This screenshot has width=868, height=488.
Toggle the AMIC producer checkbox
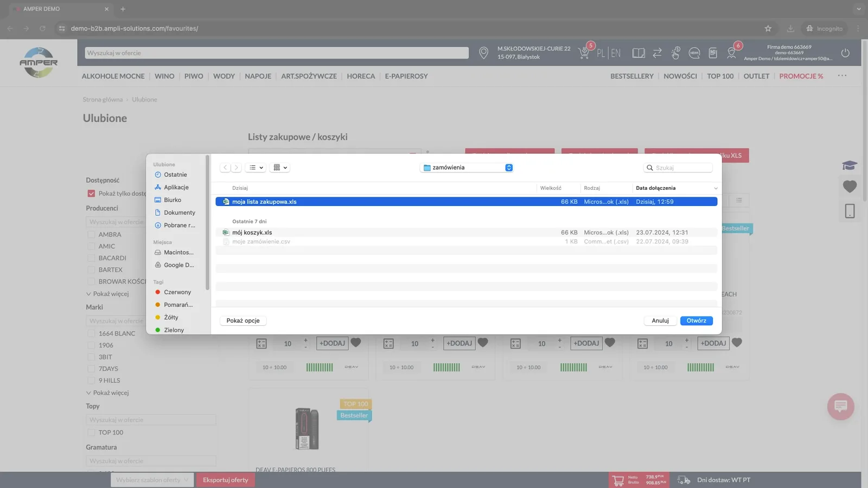pos(91,246)
